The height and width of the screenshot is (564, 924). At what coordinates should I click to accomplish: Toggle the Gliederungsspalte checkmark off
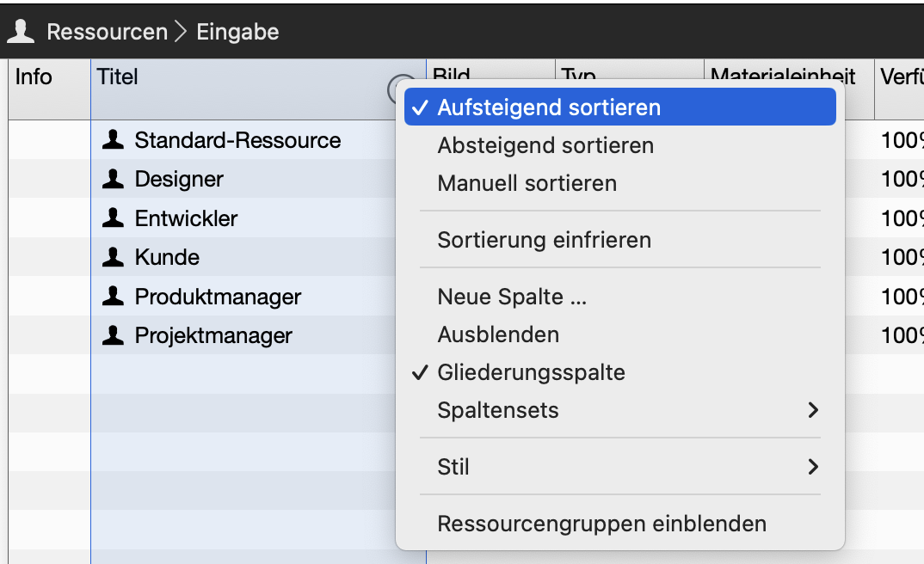tap(620, 372)
